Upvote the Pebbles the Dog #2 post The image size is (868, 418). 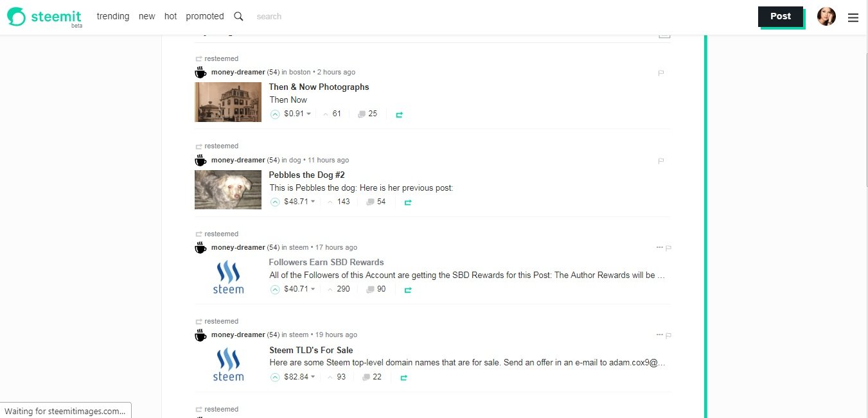pyautogui.click(x=275, y=202)
